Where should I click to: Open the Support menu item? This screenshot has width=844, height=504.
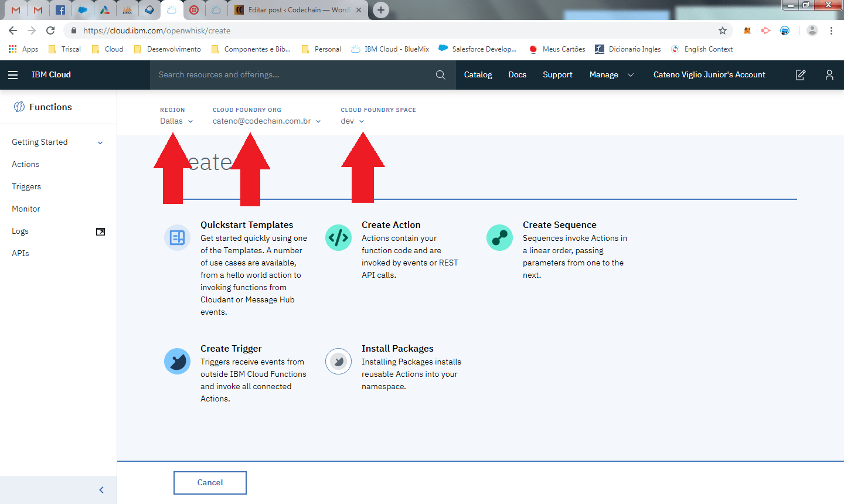point(557,75)
